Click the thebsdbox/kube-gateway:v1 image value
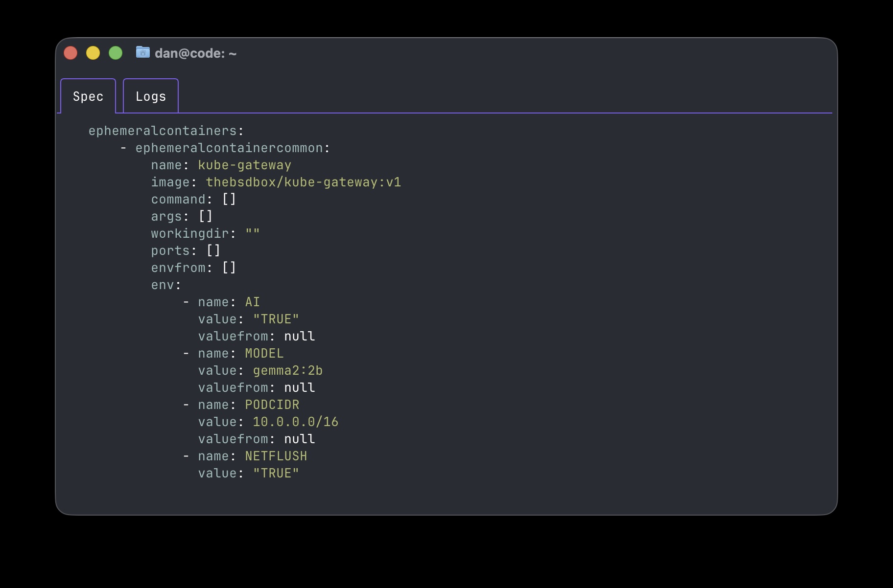This screenshot has width=893, height=588. pos(303,182)
